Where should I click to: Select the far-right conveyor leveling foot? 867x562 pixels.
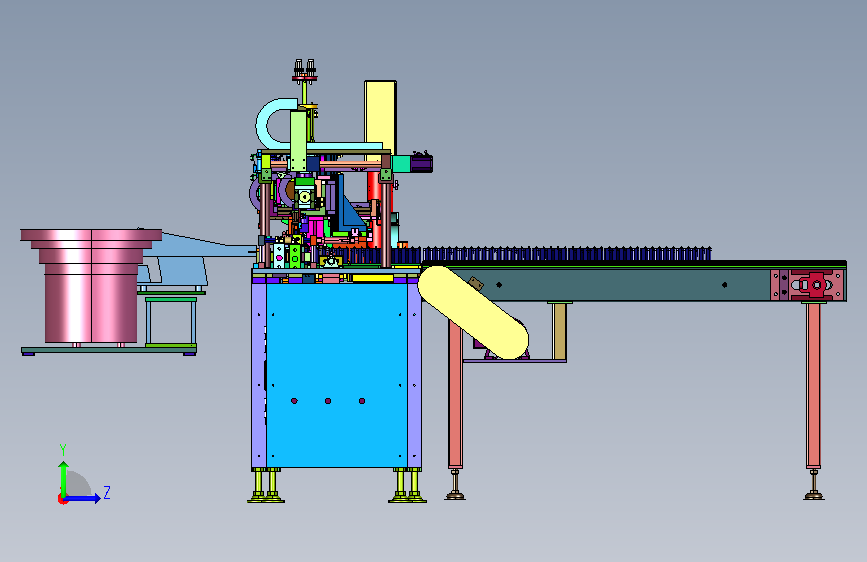pos(813,485)
